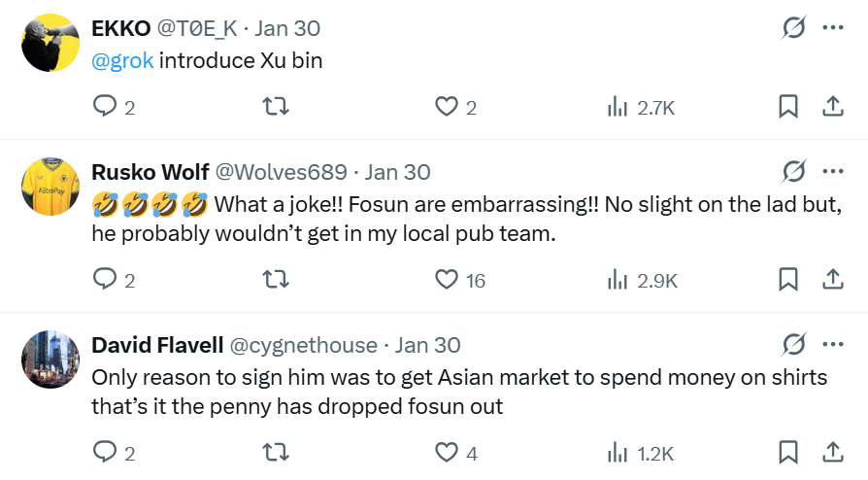Open more options on David Flavell's tweet
The image size is (868, 480).
[x=832, y=345]
